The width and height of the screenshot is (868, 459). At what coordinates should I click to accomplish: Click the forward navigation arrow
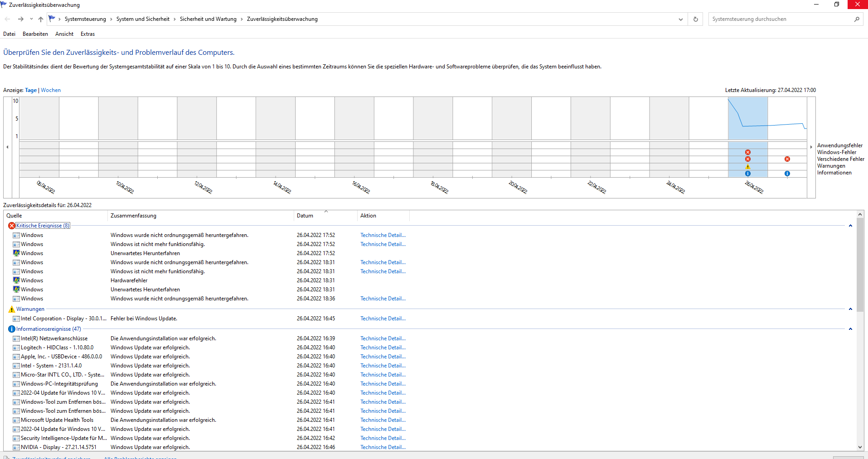[x=20, y=19]
